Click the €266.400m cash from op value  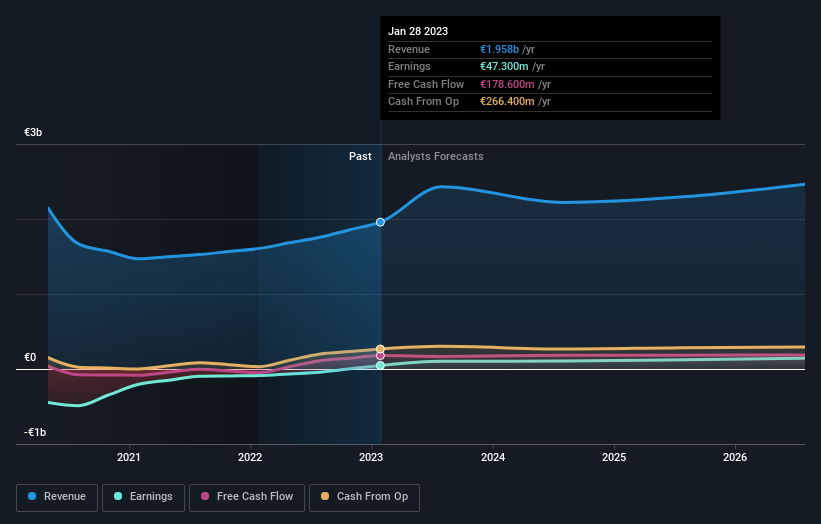(507, 102)
